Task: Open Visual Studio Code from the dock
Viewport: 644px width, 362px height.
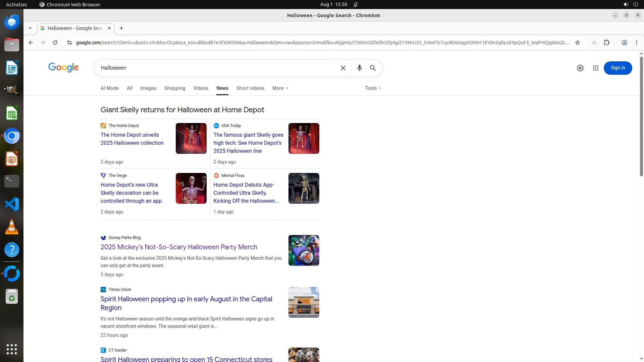Action: pos(12,204)
